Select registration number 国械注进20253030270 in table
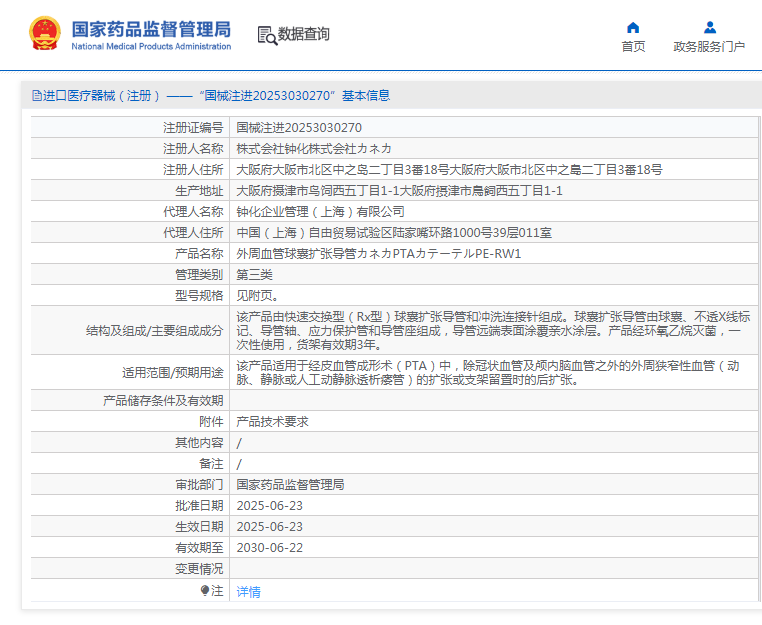This screenshot has height=625, width=762. coord(299,128)
